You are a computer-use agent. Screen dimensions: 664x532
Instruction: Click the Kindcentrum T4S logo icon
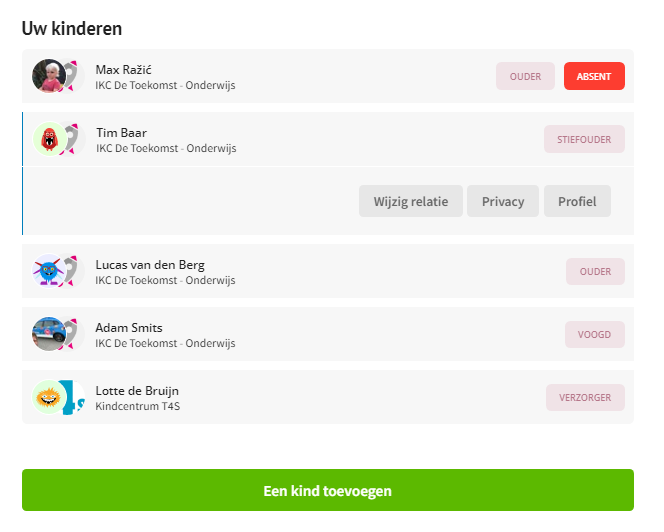click(75, 397)
